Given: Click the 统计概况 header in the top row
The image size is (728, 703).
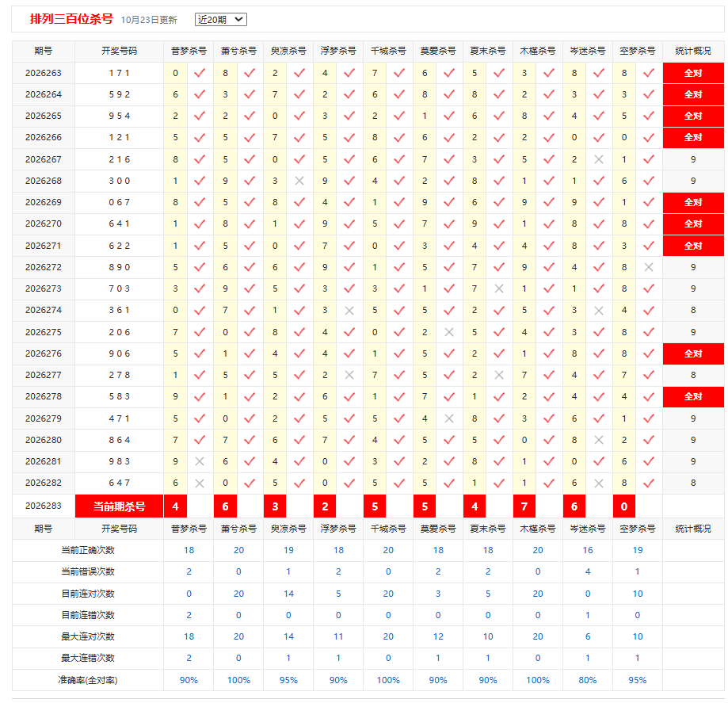Looking at the screenshot, I should click(693, 51).
